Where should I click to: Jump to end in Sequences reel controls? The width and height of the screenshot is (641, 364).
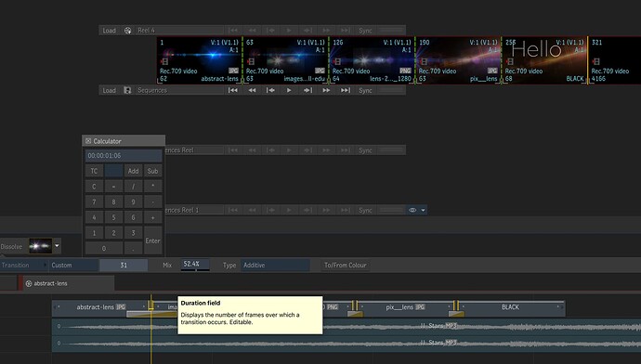click(x=346, y=90)
